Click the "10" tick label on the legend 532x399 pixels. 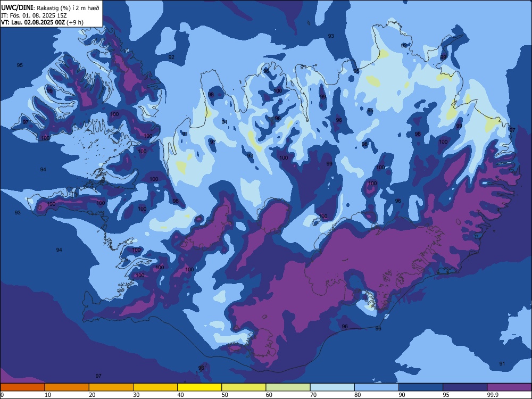(x=48, y=395)
